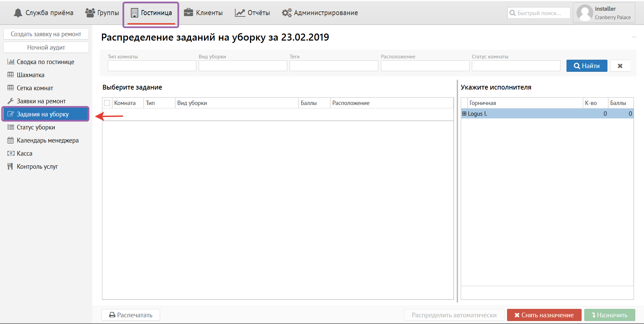Click the Касса money icon

(x=10, y=153)
